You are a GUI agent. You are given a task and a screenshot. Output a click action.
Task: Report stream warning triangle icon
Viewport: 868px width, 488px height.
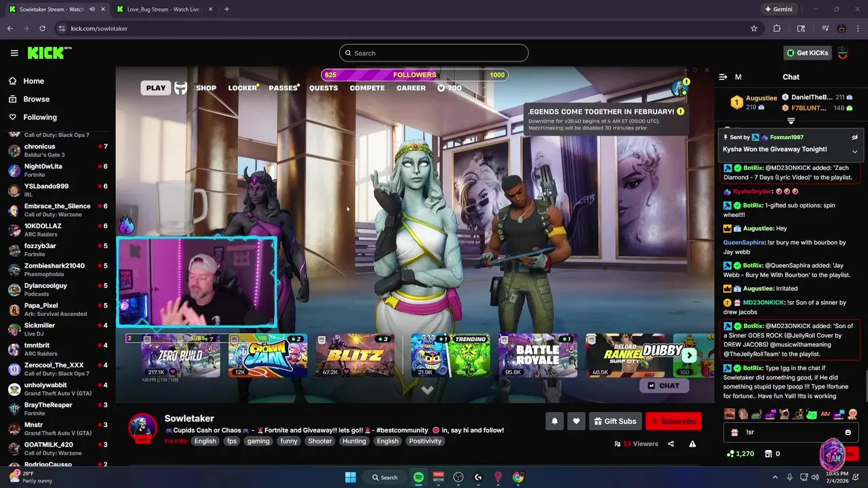[x=692, y=444]
